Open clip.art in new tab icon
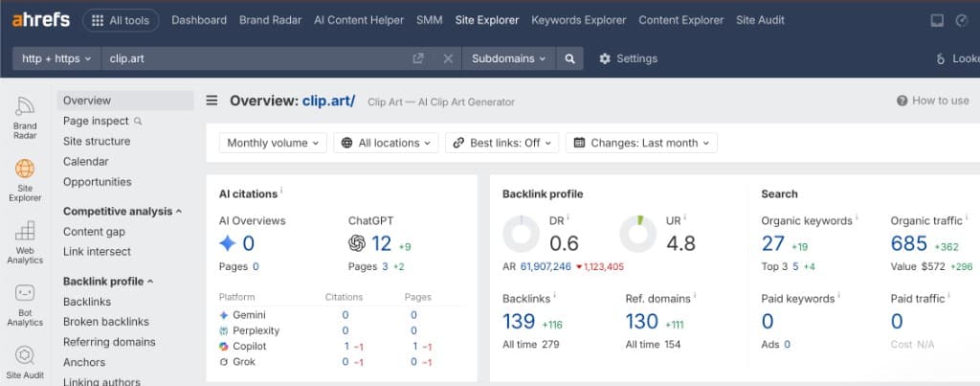Image resolution: width=980 pixels, height=386 pixels. [x=418, y=58]
